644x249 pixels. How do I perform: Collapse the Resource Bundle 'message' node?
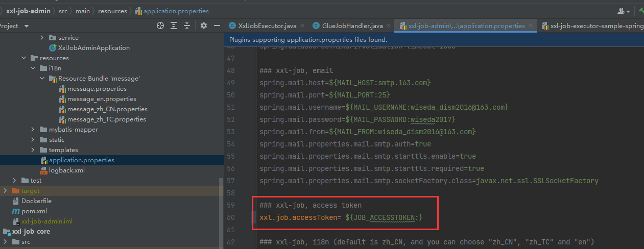click(42, 79)
